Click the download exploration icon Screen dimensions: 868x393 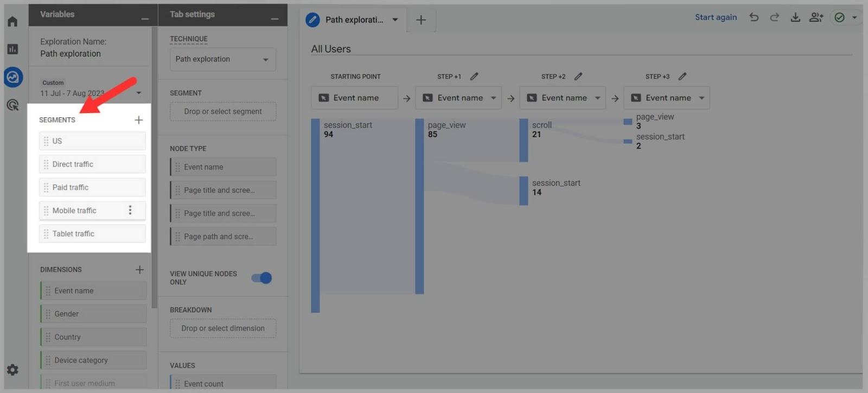[795, 17]
